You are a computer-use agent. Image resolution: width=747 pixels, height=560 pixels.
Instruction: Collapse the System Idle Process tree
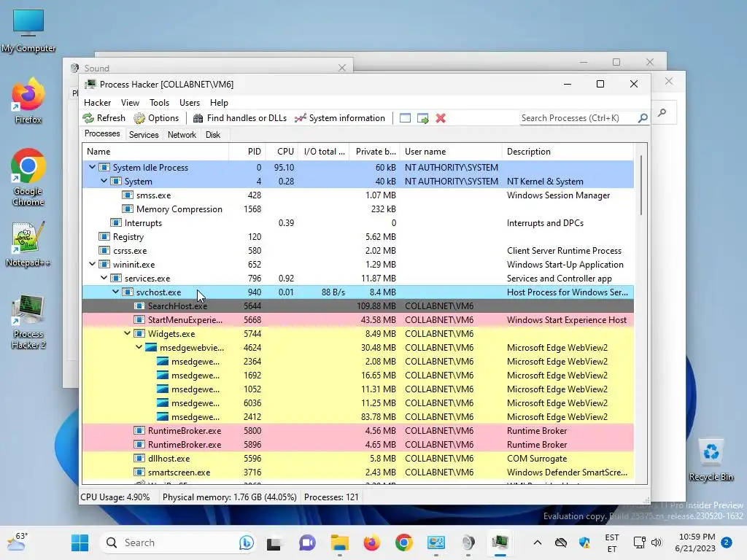(93, 167)
